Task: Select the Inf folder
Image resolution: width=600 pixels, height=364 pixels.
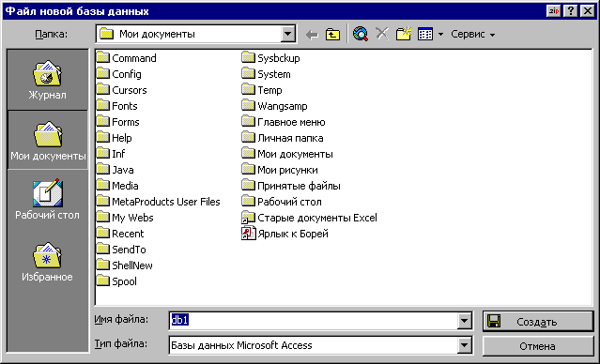Action: (111, 154)
